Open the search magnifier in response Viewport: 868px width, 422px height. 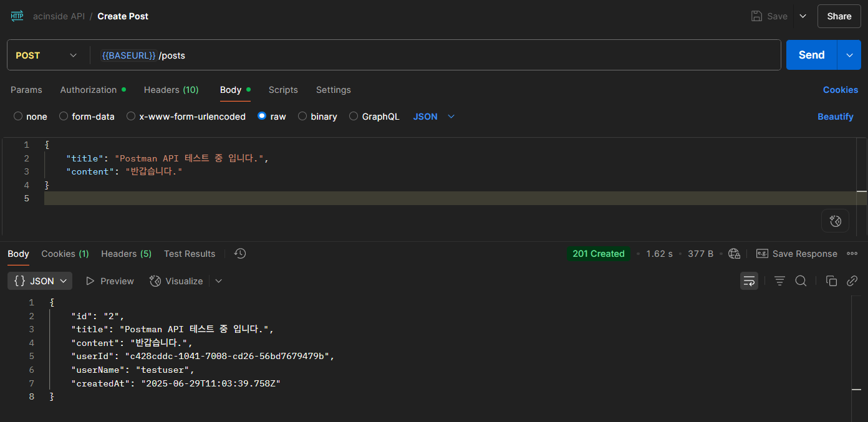tap(801, 281)
